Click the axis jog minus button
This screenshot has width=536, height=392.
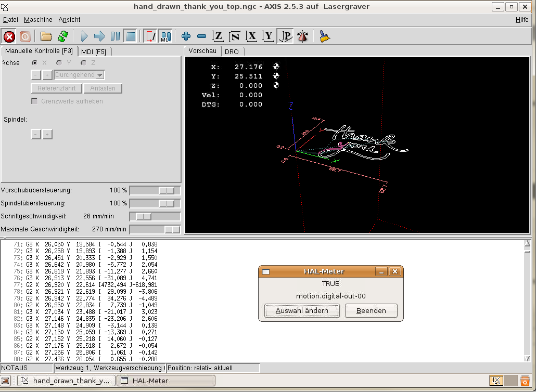click(x=36, y=75)
